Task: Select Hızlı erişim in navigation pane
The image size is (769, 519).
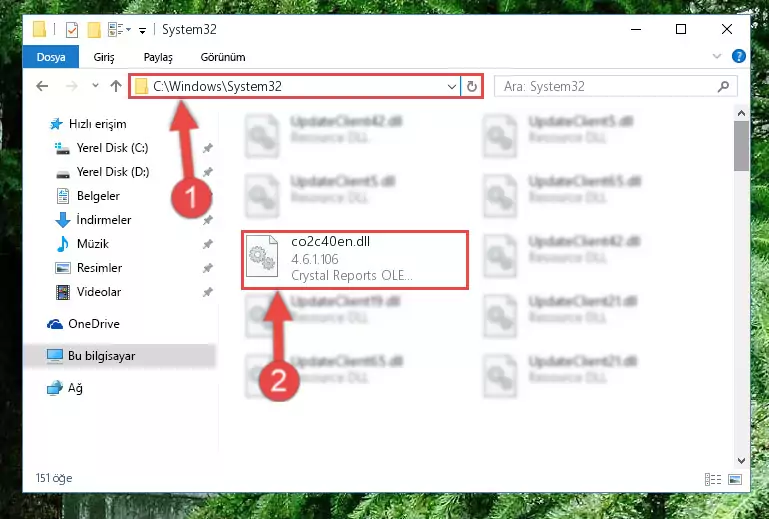Action: tap(97, 124)
